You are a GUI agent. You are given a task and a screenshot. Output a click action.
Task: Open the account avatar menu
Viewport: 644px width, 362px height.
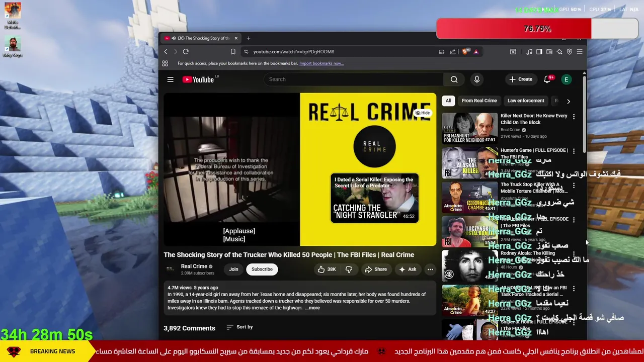point(566,79)
